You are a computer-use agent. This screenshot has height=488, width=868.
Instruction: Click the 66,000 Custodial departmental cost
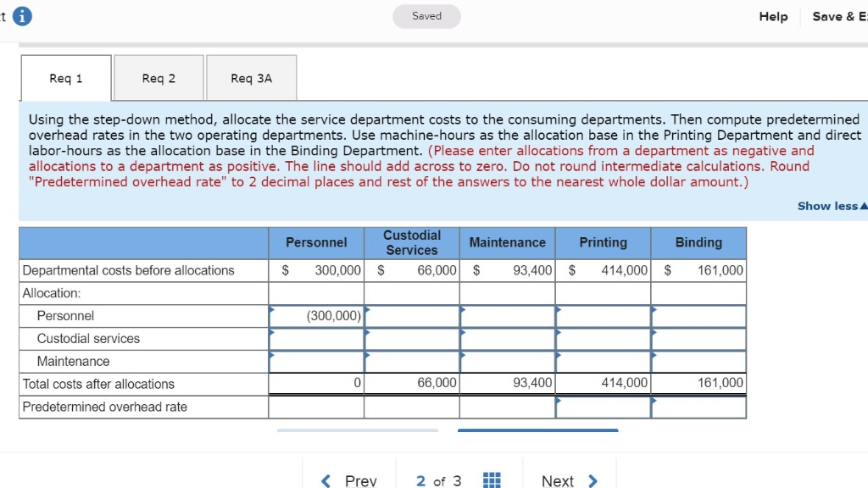click(x=437, y=270)
